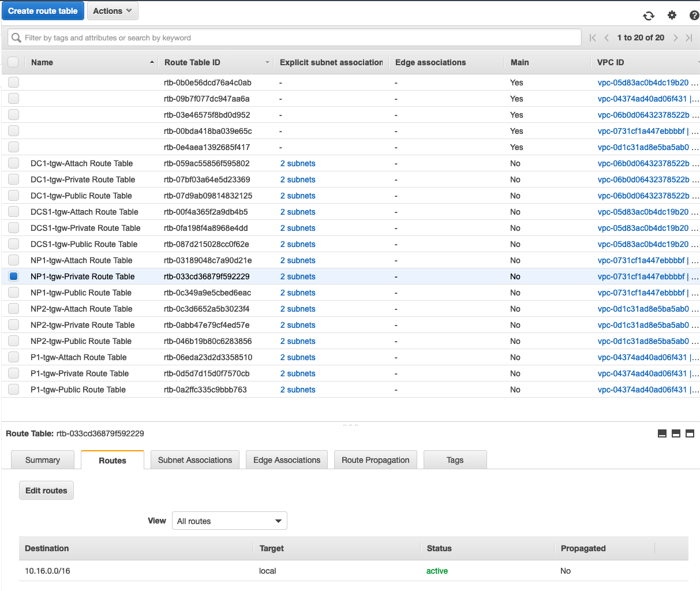This screenshot has width=700, height=591.
Task: Select the DC1-tgw-Attach Route Table checkbox
Action: pos(13,163)
